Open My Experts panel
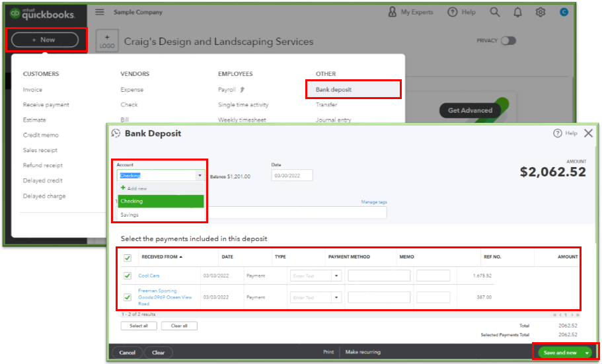Screen dimensions: 602x364 [x=410, y=13]
